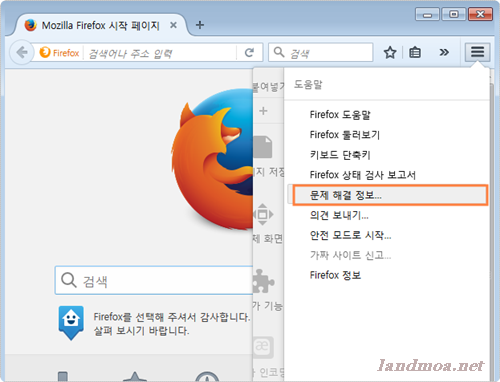Open a new tab with the plus button
The height and width of the screenshot is (382, 500).
[x=200, y=25]
